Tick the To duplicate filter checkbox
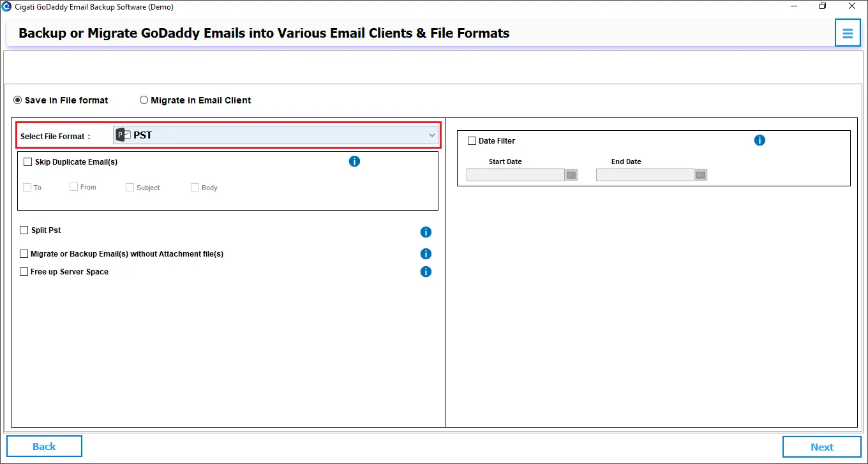This screenshot has height=464, width=868. [27, 188]
